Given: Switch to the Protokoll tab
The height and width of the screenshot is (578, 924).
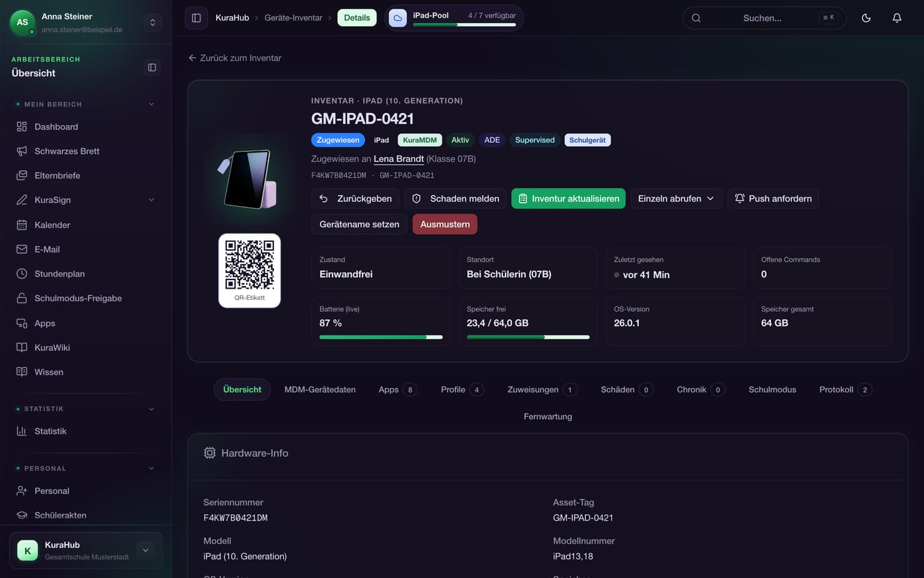Looking at the screenshot, I should [x=845, y=389].
